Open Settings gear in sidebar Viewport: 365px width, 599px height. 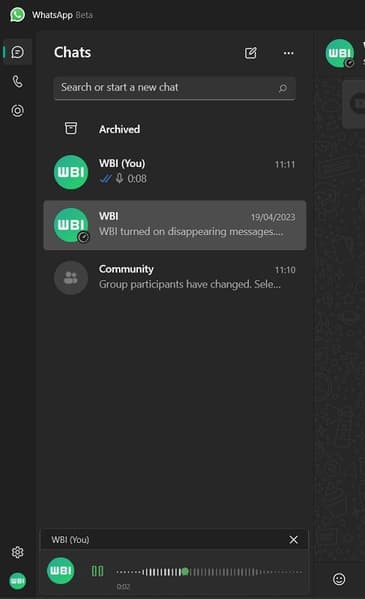pos(18,552)
